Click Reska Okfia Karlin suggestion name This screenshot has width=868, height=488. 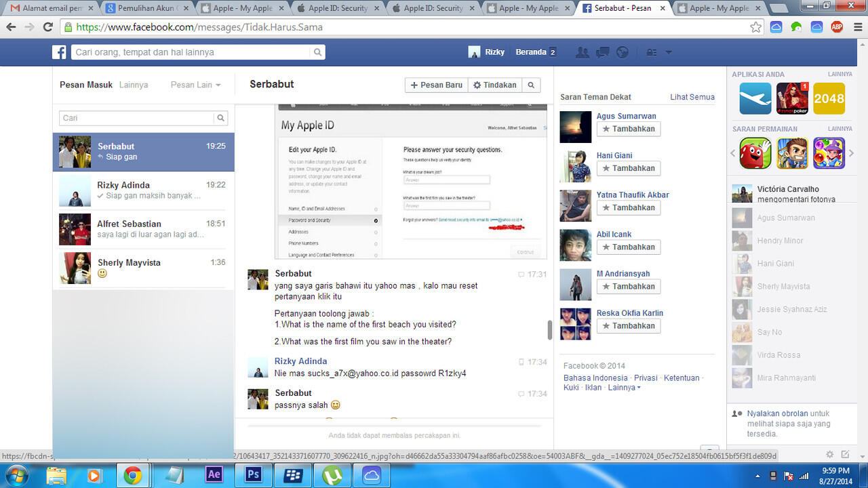(x=630, y=313)
